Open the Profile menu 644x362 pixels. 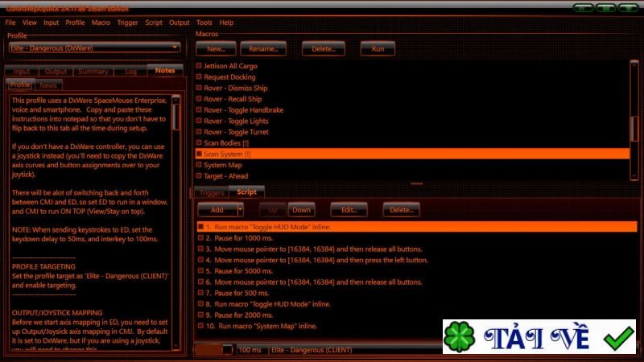[75, 23]
